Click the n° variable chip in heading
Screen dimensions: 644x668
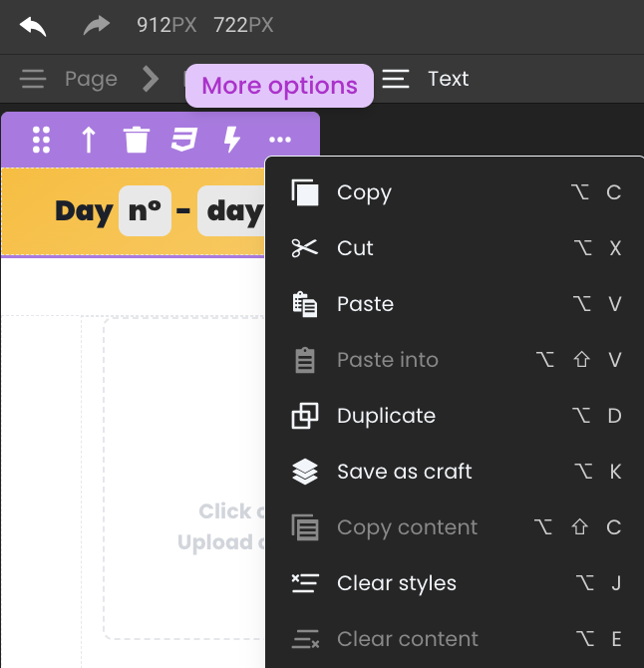(x=145, y=211)
